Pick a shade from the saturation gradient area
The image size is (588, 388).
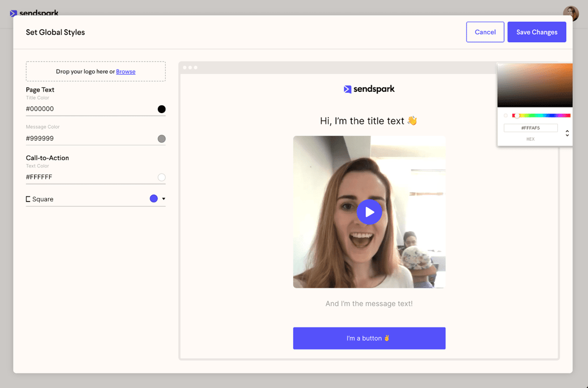coord(535,84)
